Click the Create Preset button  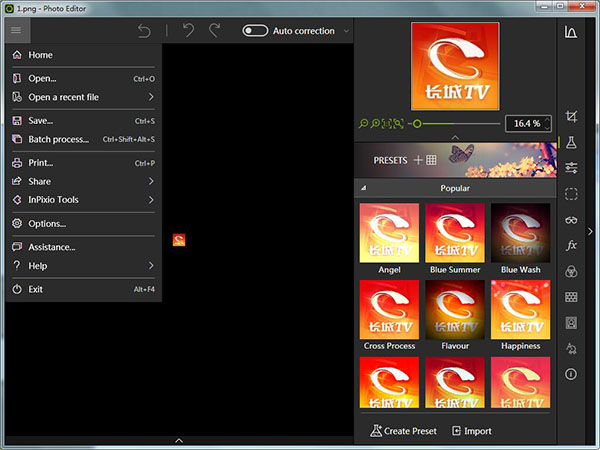tap(403, 431)
